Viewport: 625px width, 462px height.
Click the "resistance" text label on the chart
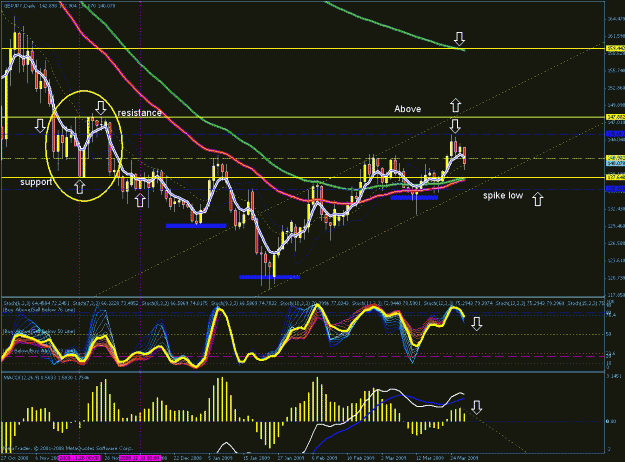[x=140, y=113]
